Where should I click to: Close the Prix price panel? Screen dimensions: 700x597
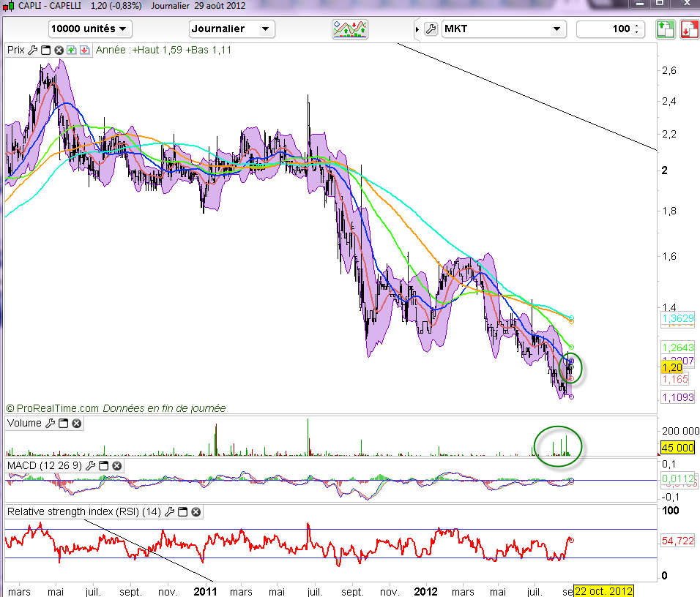(58, 50)
